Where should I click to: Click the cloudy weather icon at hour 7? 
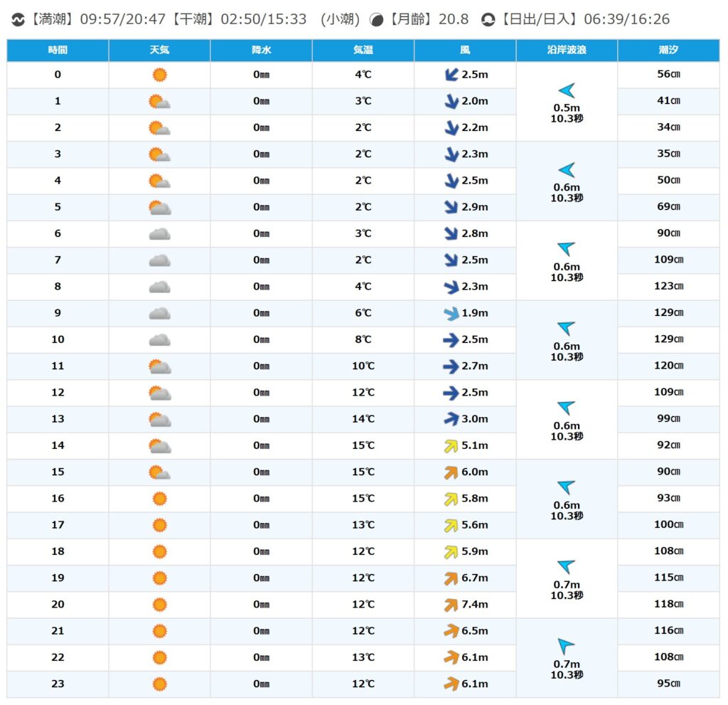point(159,260)
